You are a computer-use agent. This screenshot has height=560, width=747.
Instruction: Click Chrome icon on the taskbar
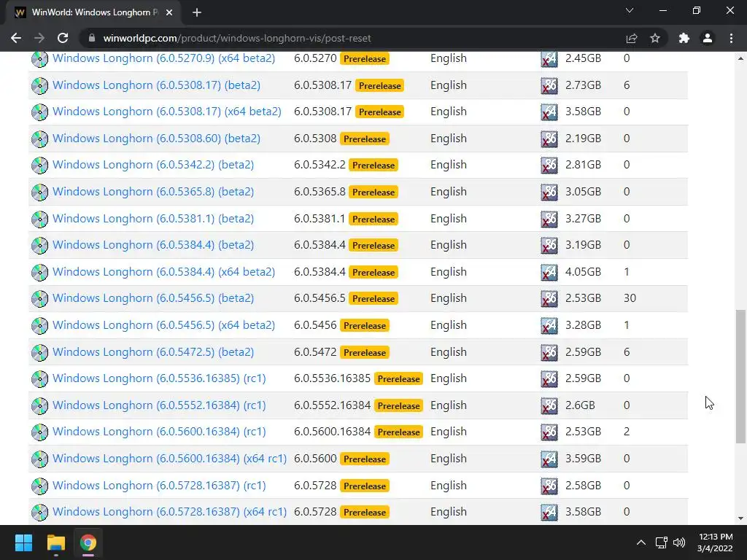[88, 542]
